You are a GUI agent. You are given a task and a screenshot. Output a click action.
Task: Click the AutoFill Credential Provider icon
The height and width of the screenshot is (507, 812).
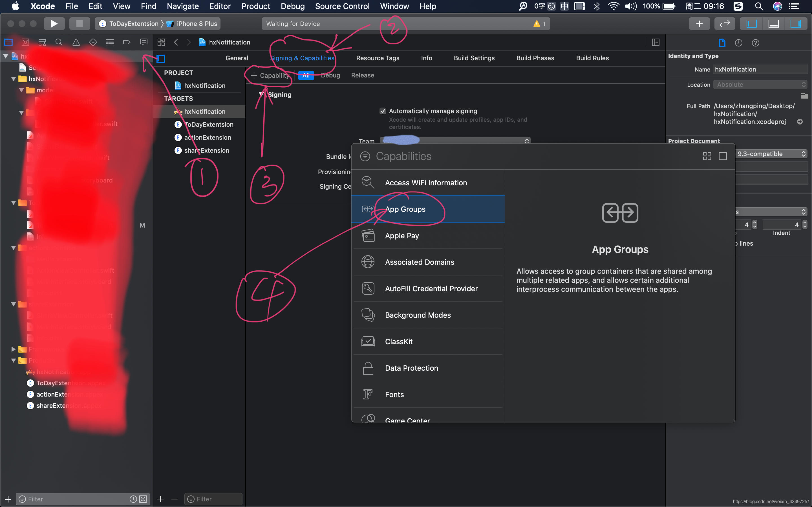click(368, 288)
